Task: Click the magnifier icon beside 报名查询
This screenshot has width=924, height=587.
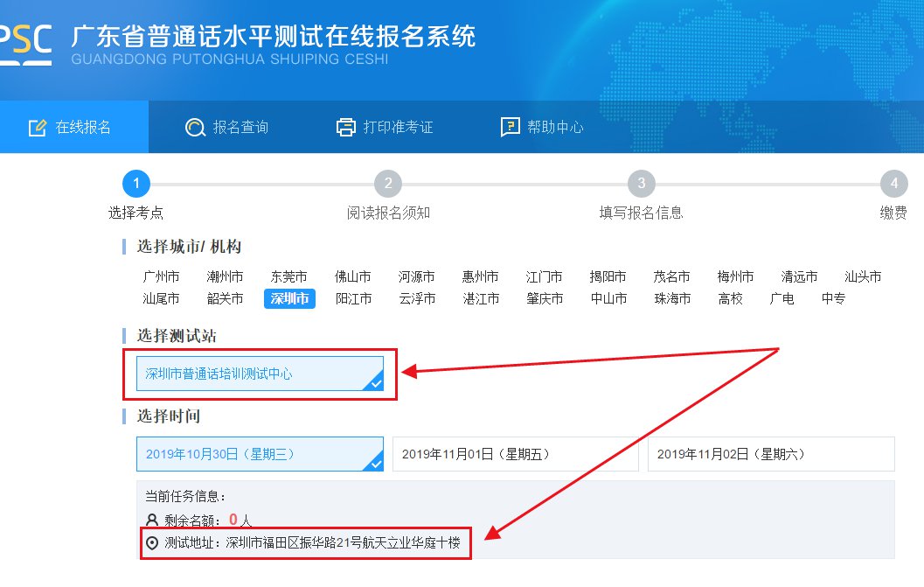Action: coord(194,127)
